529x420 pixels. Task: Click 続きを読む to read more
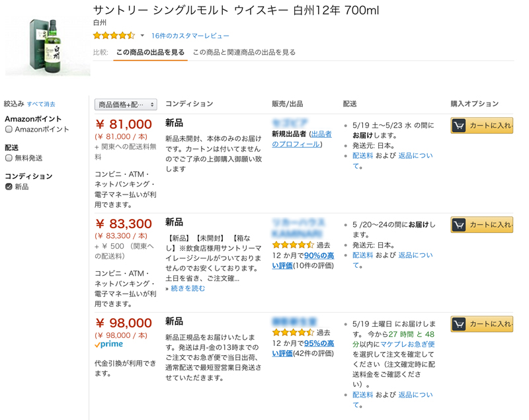pos(188,288)
